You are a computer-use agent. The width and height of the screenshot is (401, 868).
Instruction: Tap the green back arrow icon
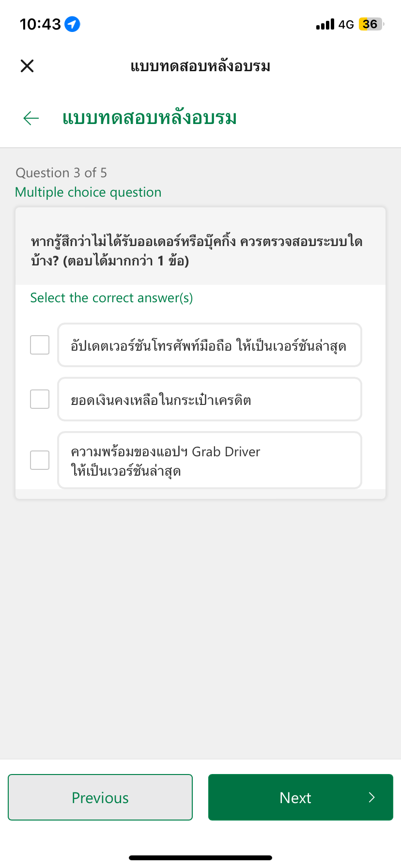coord(31,118)
